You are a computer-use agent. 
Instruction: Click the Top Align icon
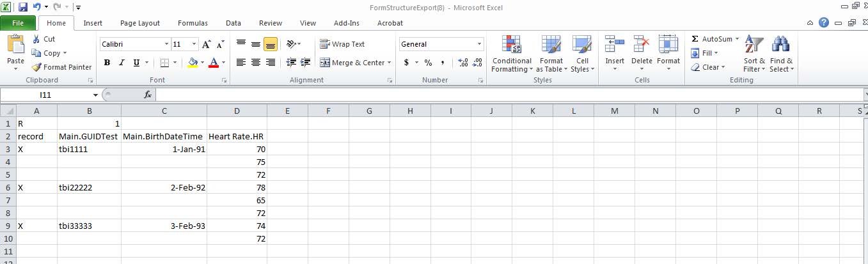[x=241, y=43]
